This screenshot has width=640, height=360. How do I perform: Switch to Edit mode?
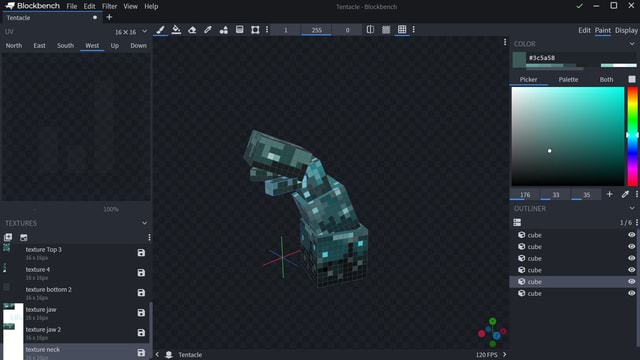pyautogui.click(x=584, y=30)
